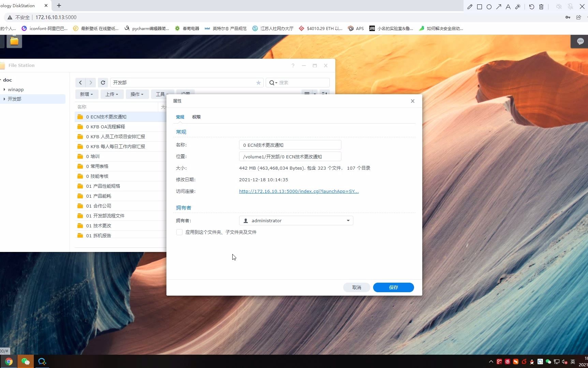Screen dimensions: 588x368
Task: Go back in File Station navigation
Action: point(80,83)
